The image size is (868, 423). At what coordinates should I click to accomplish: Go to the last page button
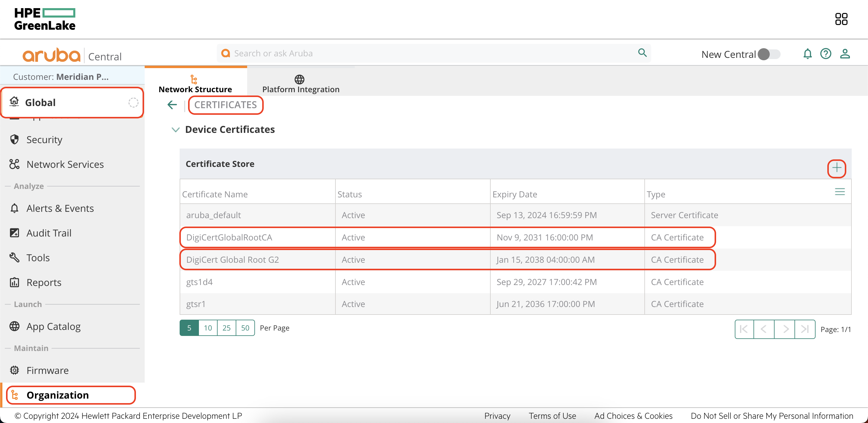(805, 329)
